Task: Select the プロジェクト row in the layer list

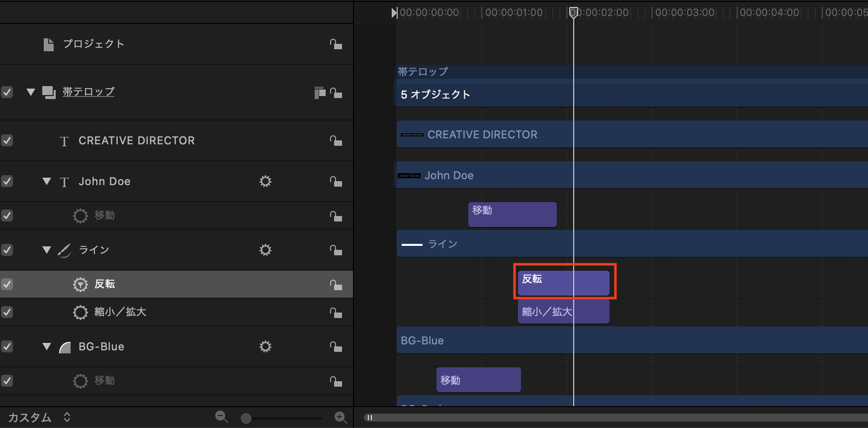Action: pos(93,44)
